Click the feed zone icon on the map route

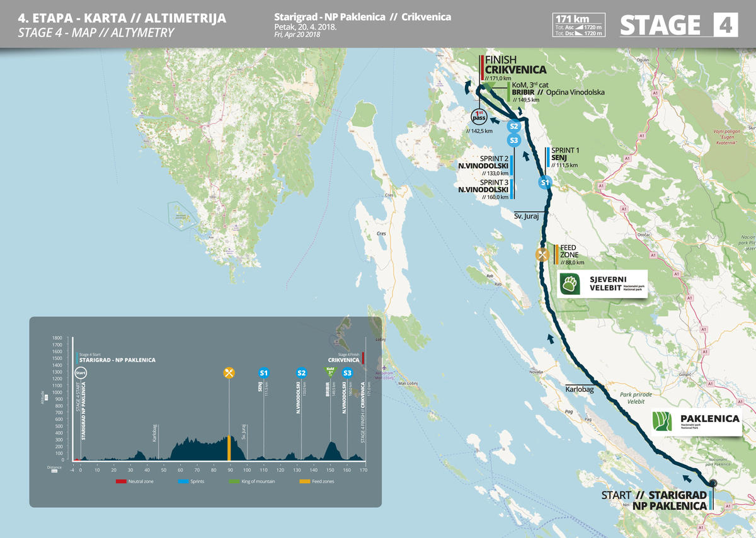pos(542,255)
